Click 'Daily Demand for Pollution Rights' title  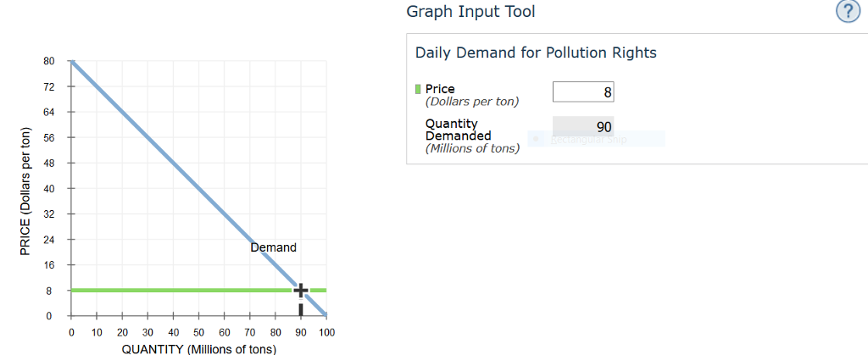(x=536, y=53)
